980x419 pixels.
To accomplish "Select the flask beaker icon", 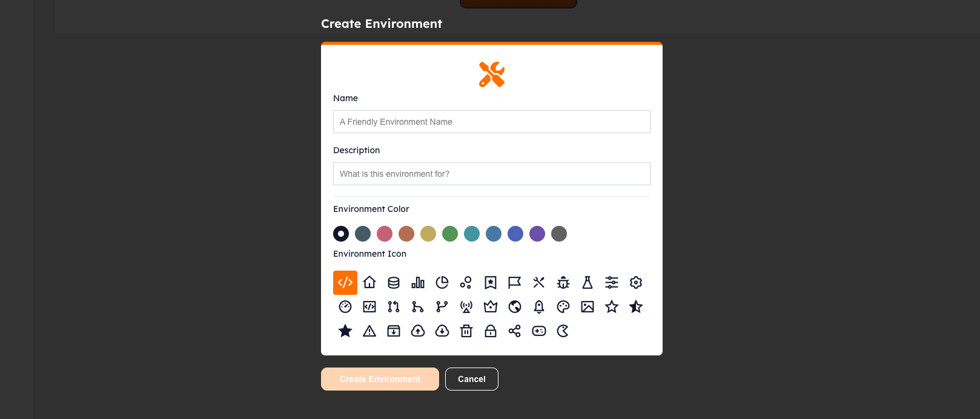I will click(x=588, y=283).
